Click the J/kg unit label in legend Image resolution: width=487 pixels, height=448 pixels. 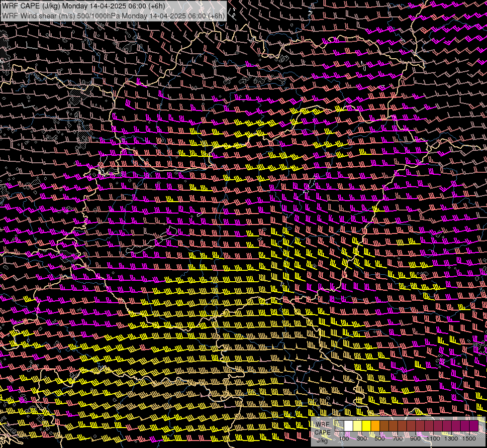point(322,441)
